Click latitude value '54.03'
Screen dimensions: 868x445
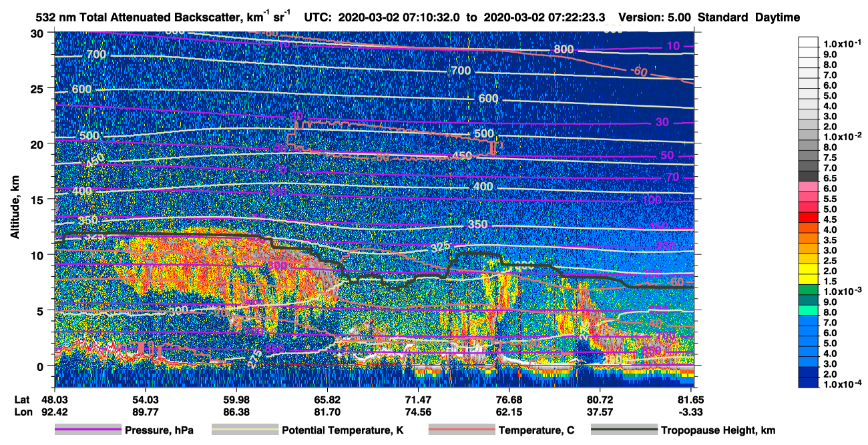[x=146, y=399]
